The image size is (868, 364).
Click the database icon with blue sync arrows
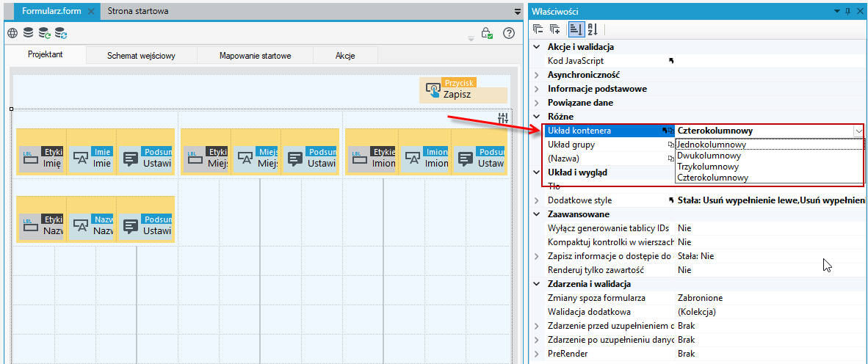[x=61, y=33]
